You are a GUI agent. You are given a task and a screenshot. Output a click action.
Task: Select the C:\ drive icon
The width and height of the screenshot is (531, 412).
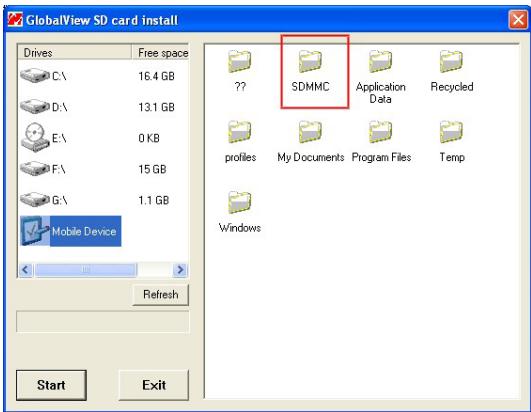pos(35,75)
